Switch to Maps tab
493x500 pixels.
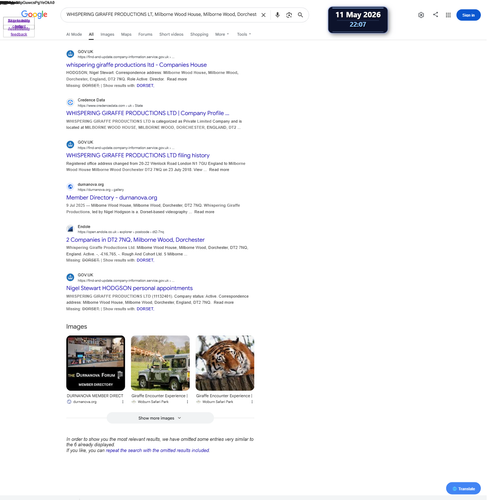[127, 34]
